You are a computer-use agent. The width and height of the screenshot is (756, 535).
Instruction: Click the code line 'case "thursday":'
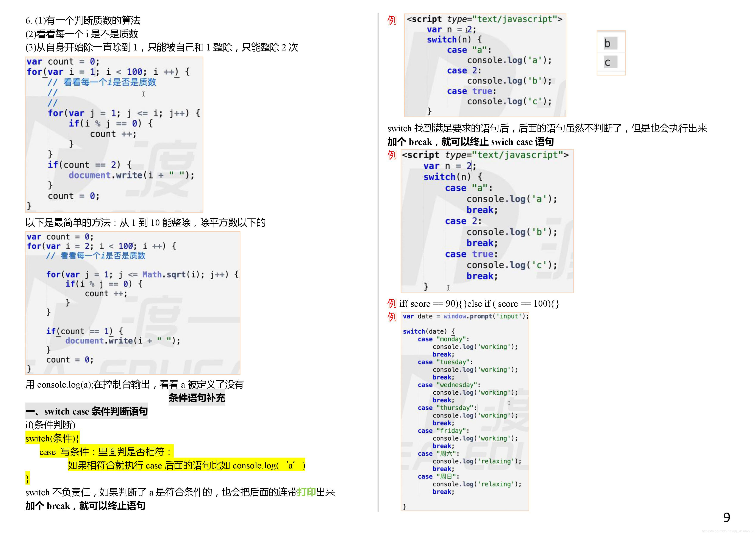[x=447, y=408]
